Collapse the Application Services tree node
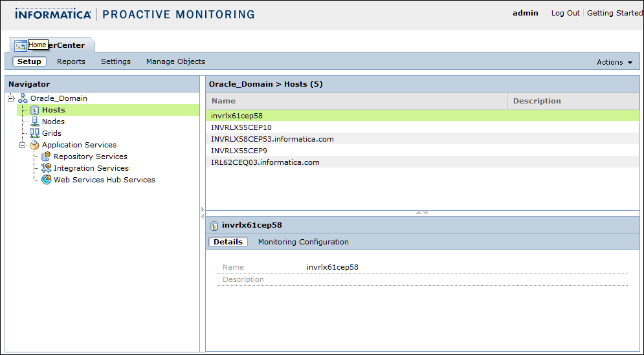The height and width of the screenshot is (355, 644). point(23,145)
